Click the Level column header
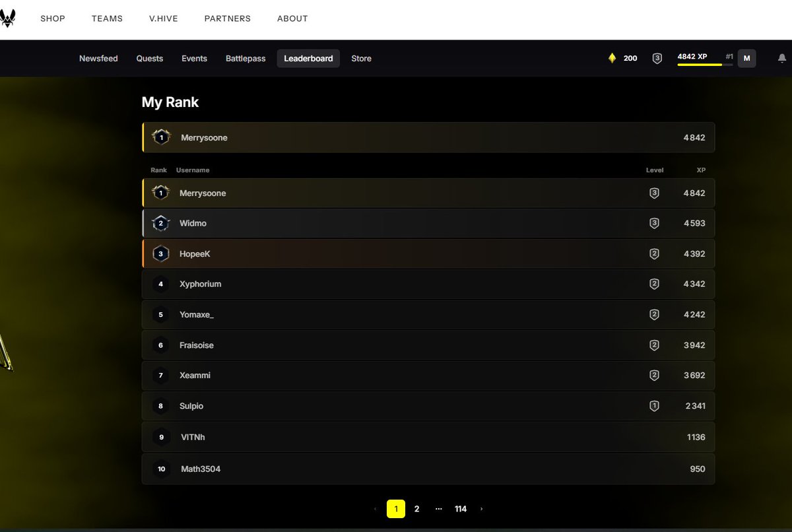The width and height of the screenshot is (792, 532). 655,170
